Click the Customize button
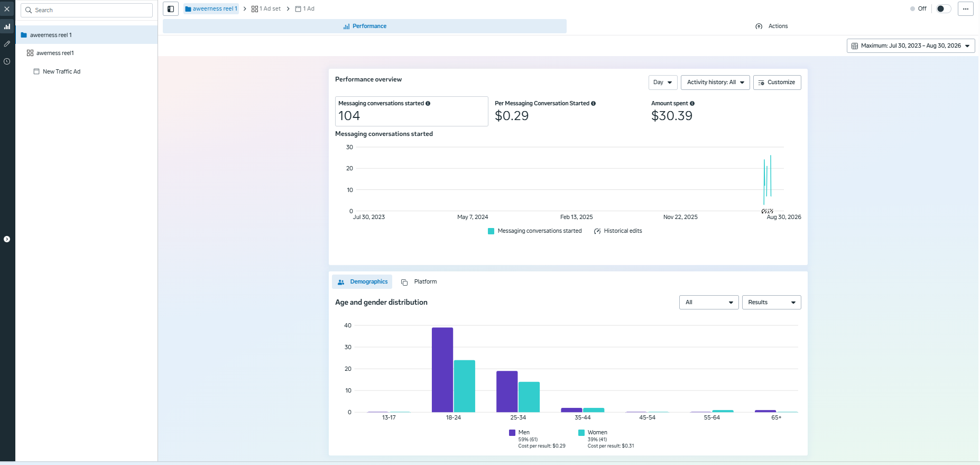 click(777, 83)
